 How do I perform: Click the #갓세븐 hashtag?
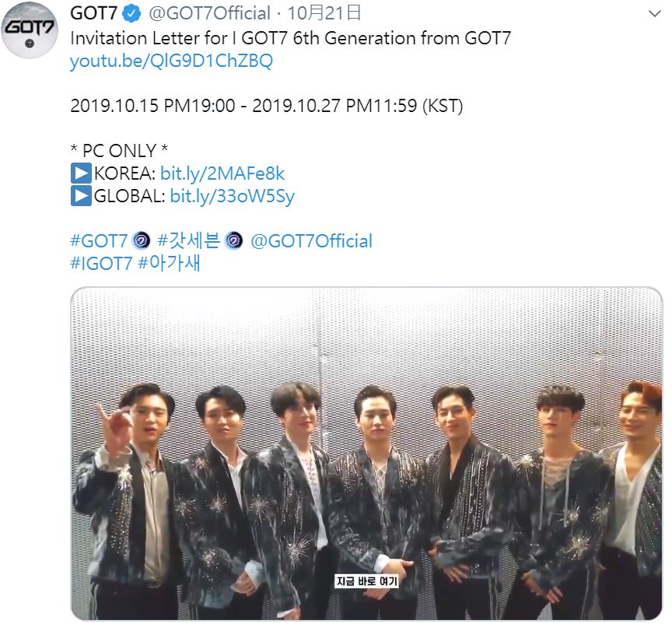pos(188,241)
